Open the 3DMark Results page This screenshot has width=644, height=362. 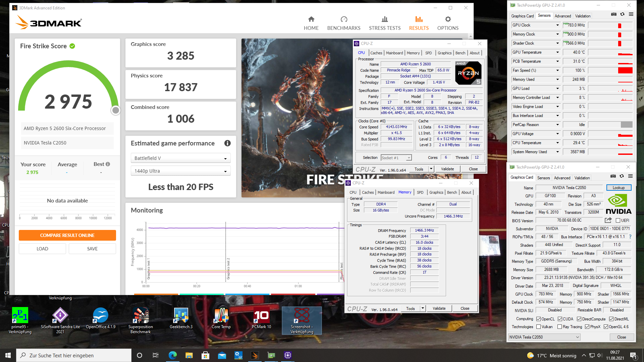click(419, 23)
